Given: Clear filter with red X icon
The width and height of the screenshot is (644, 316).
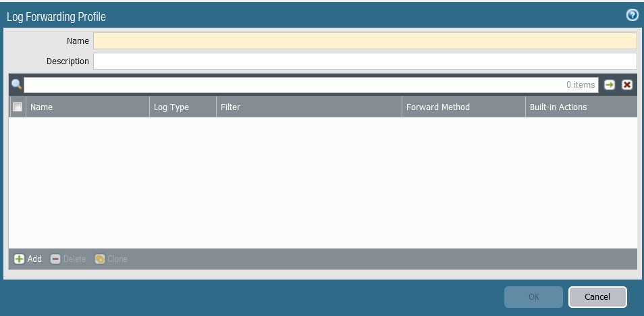Looking at the screenshot, I should (x=626, y=84).
